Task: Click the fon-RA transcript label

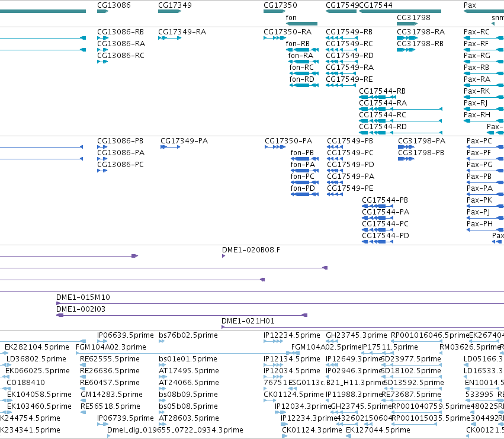Action: [x=300, y=56]
